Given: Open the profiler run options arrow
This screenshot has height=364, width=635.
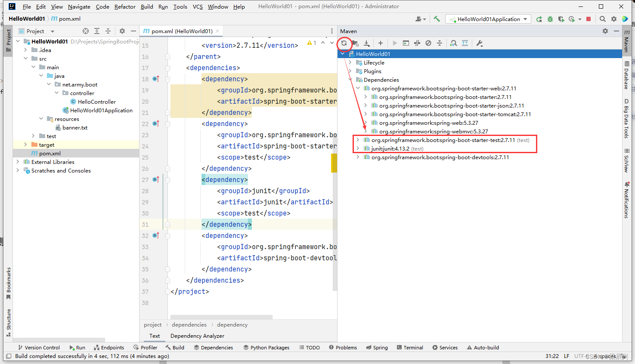Looking at the screenshot, I should (x=579, y=19).
